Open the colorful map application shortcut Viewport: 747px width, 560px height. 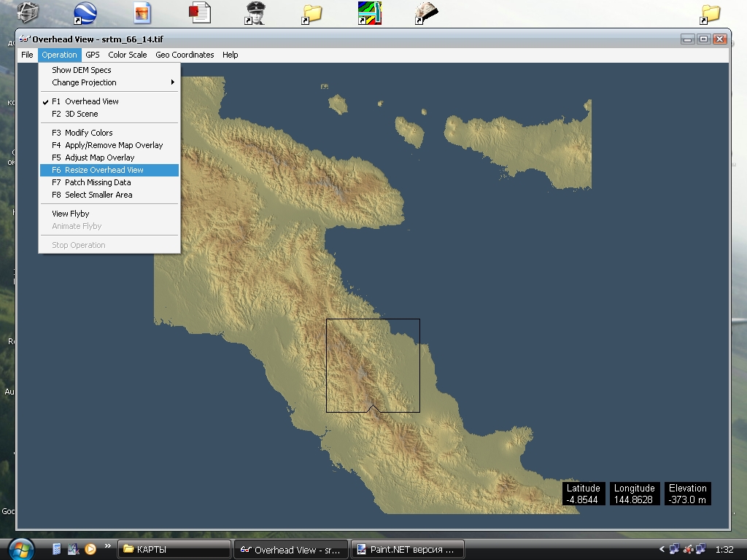(369, 12)
